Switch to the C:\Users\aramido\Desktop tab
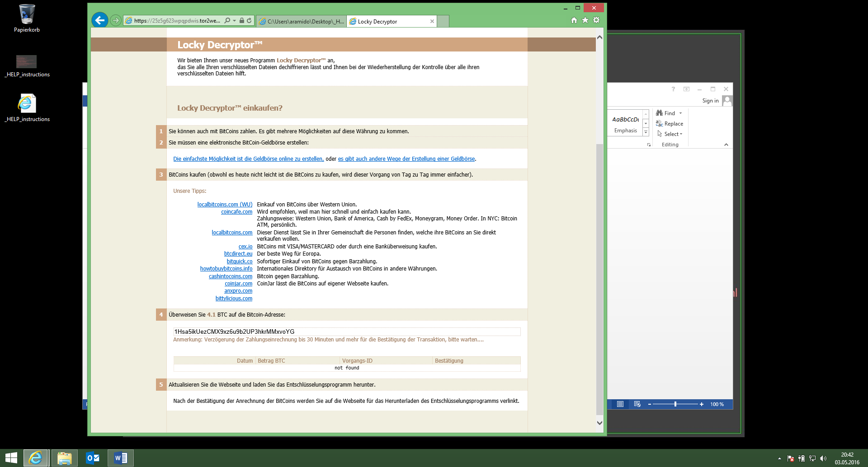Screen dimensions: 868x467 click(x=302, y=21)
